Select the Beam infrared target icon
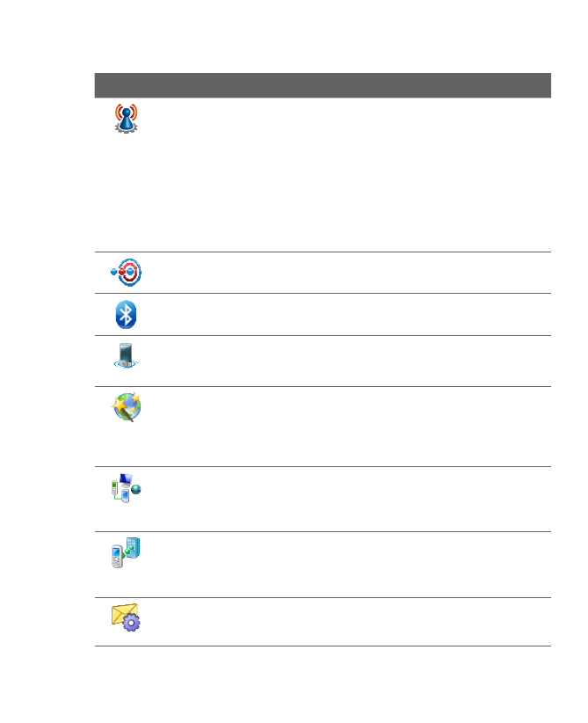Screen dimensions: 588x723 [x=127, y=273]
